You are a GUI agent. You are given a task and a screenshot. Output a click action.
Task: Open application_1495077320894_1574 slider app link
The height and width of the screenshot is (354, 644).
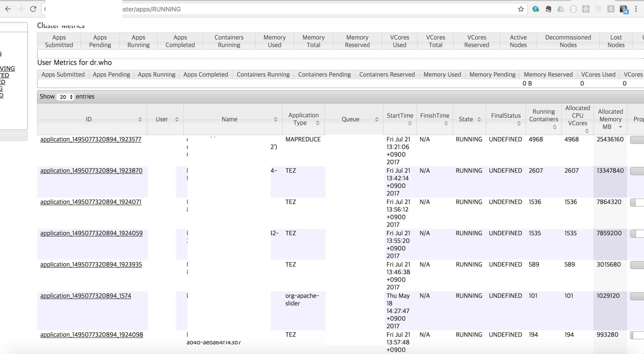(86, 296)
